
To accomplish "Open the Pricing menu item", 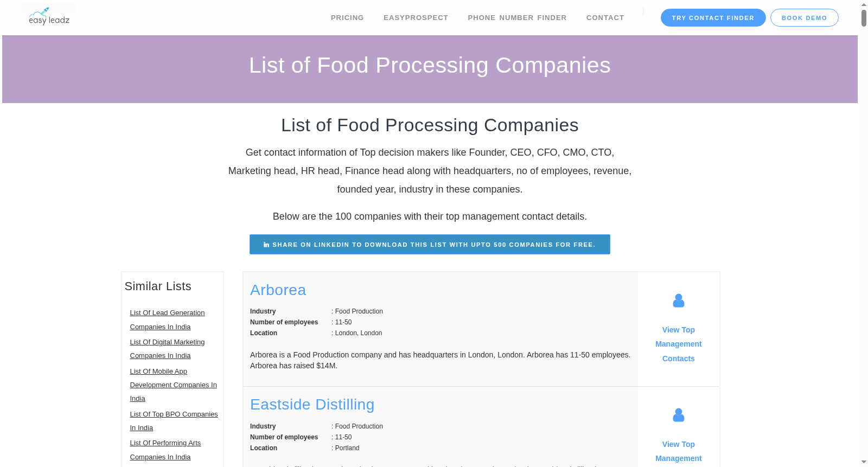I will click(x=347, y=18).
